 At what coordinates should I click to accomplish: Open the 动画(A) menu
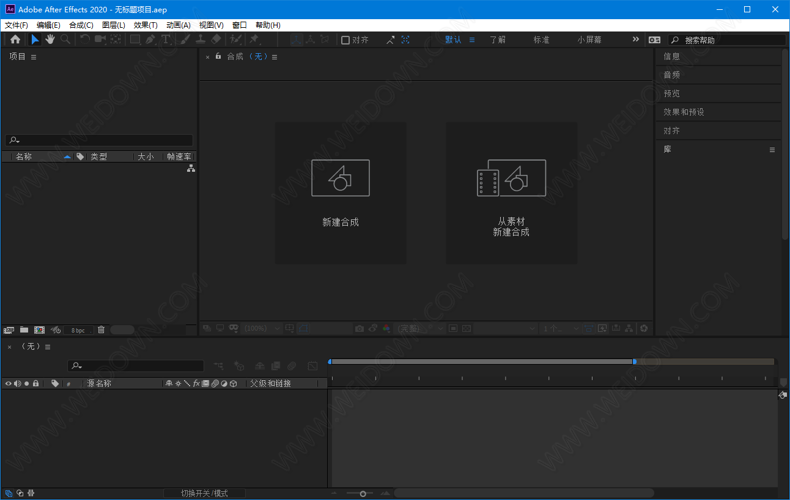178,25
